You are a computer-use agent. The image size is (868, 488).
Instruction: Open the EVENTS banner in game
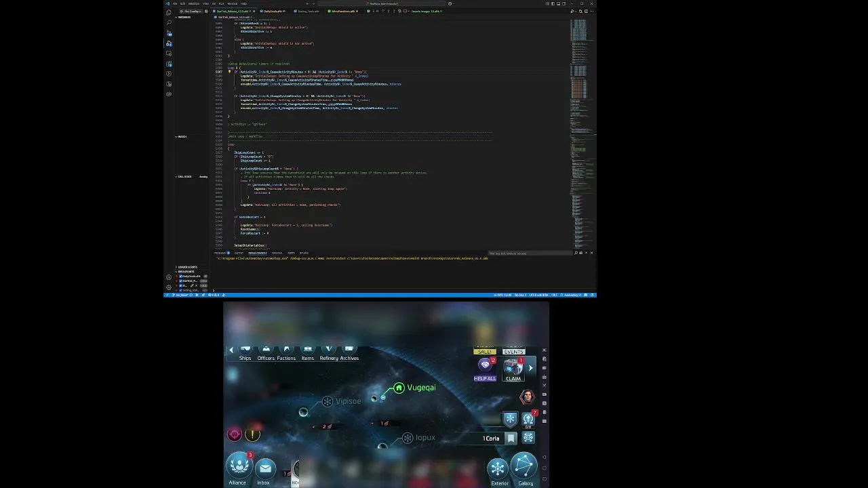click(x=514, y=352)
